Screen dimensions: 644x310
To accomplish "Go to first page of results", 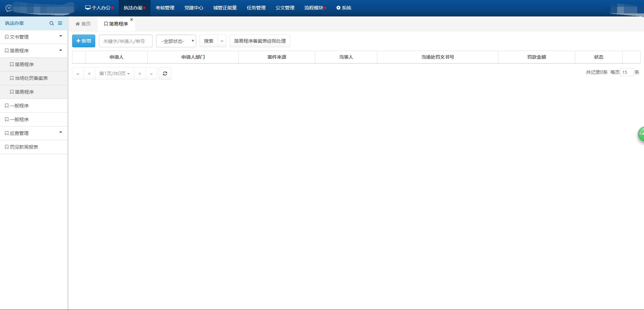I will point(78,73).
